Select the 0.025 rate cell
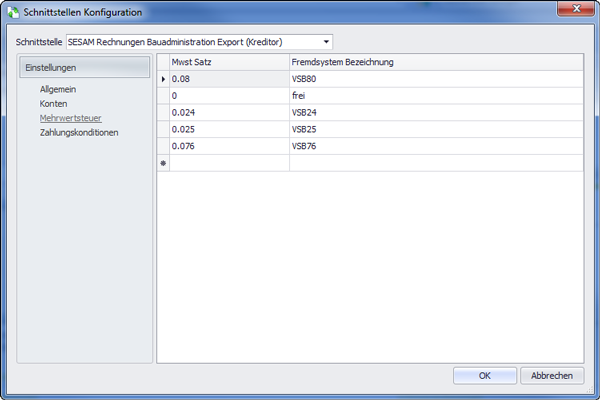 pos(229,129)
